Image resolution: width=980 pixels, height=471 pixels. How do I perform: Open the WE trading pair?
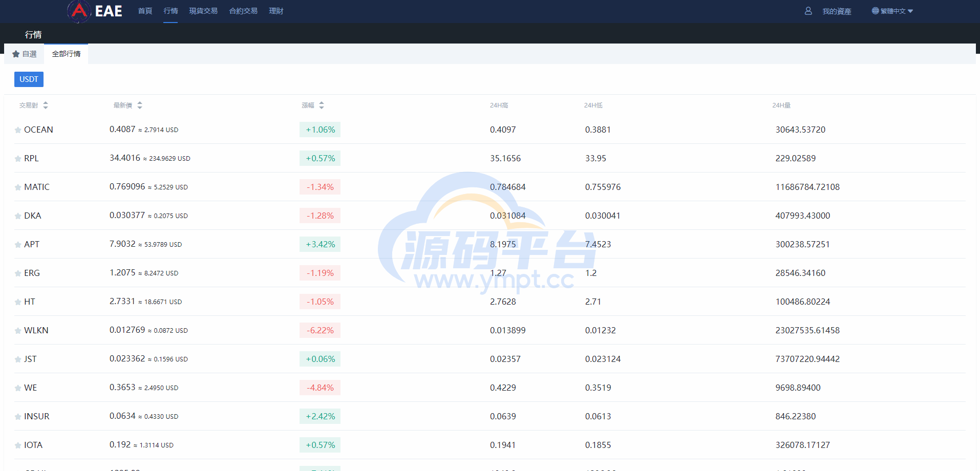31,388
